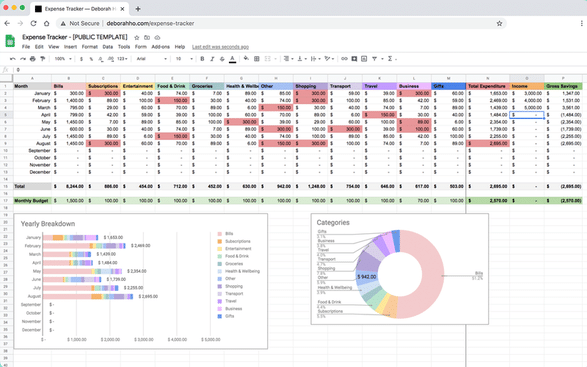Click the borders icon
Image resolution: width=587 pixels, height=367 pixels.
[257, 59]
